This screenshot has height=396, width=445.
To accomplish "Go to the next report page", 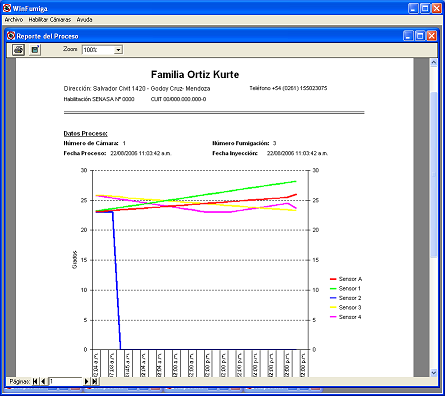I will (86, 381).
